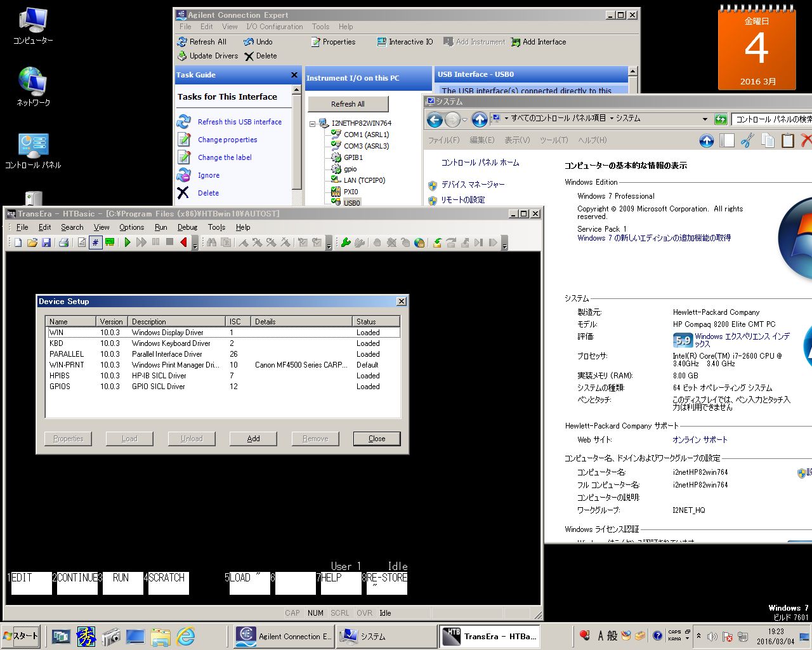
Task: Click the green refresh icon in System window
Action: pos(721,119)
